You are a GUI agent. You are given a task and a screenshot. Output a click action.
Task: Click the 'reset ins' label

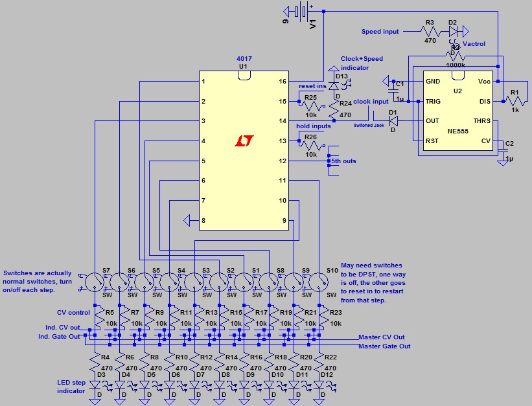point(312,86)
